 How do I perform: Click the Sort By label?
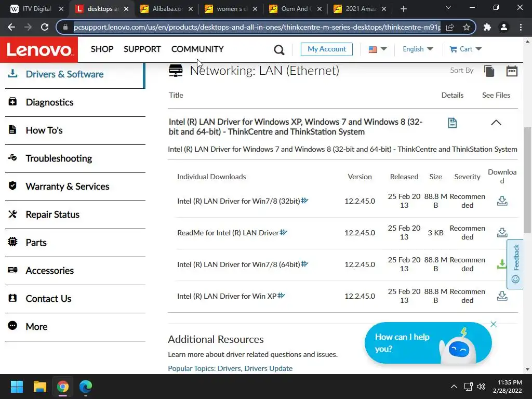click(x=461, y=70)
